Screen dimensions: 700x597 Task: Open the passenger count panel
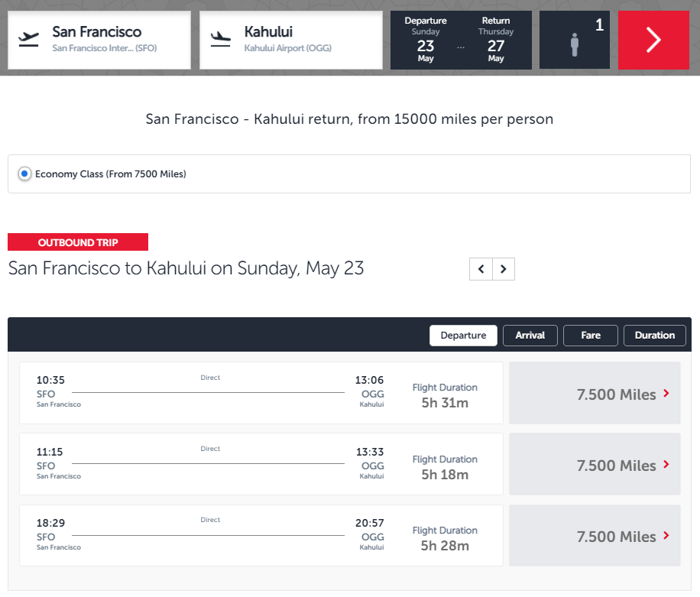[x=574, y=40]
